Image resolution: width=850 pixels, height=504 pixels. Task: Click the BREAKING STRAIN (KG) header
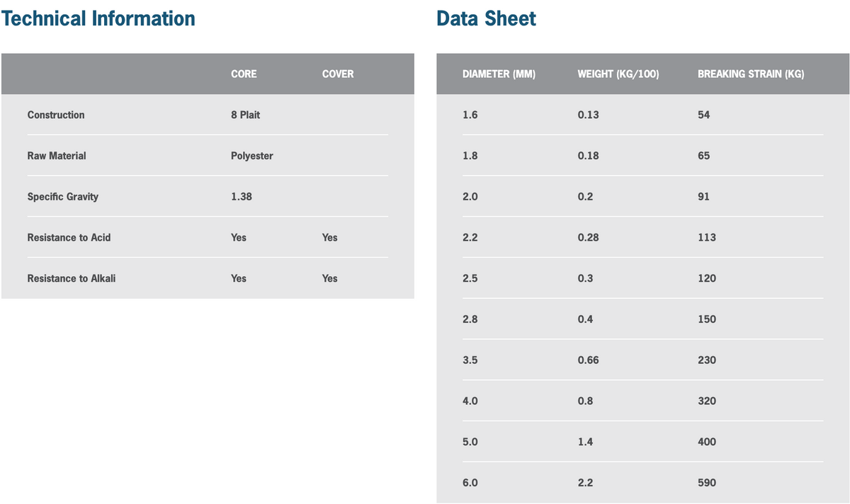point(750,74)
